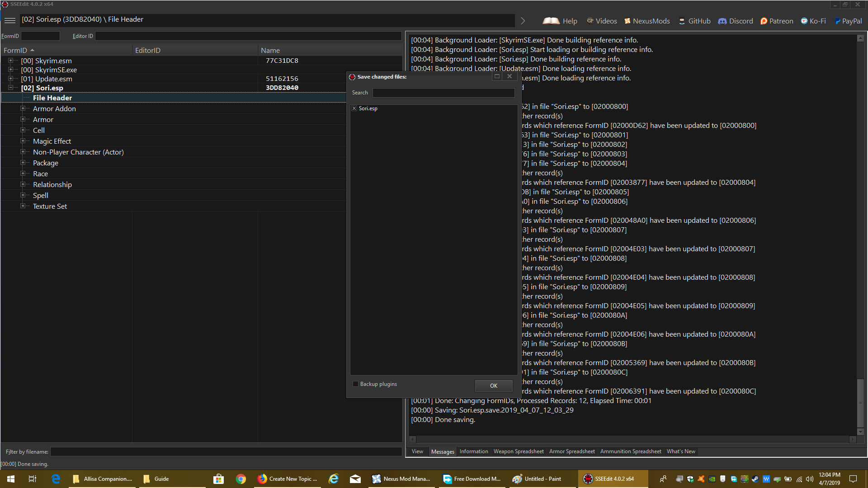The height and width of the screenshot is (488, 868).
Task: Switch to Firefox Create New Topic window
Action: [x=288, y=479]
